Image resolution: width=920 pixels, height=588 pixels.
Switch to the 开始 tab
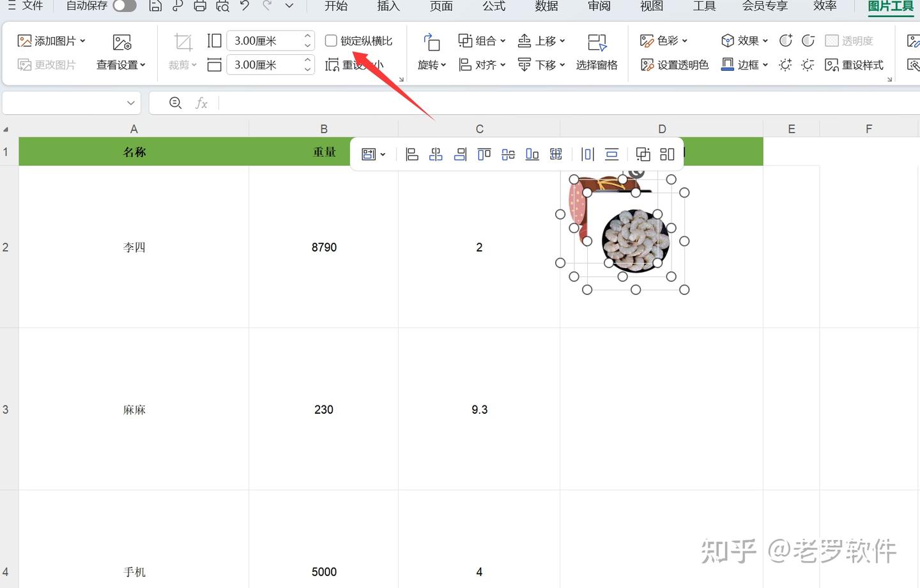click(x=336, y=6)
